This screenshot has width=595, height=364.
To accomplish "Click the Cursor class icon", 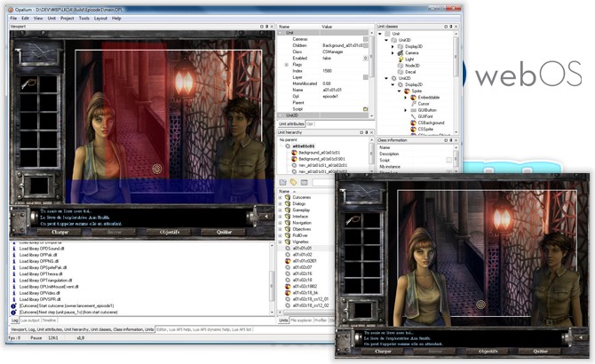I will point(413,104).
